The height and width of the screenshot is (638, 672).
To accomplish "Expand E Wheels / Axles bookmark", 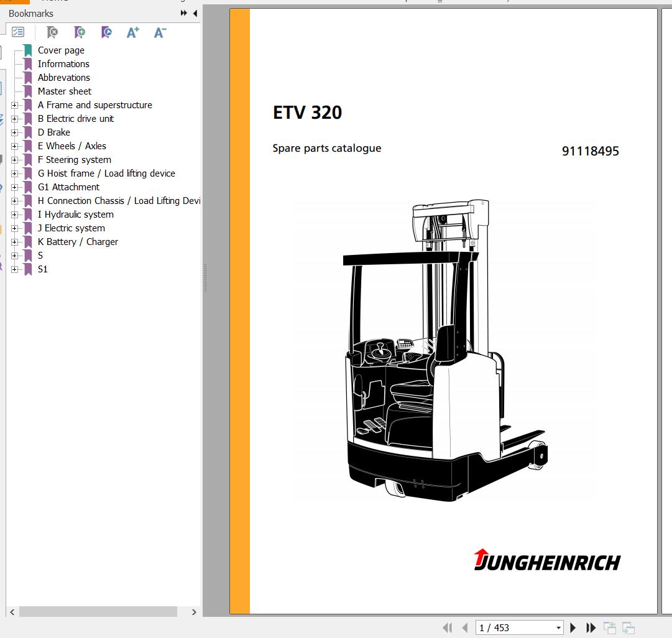I will 14,146.
